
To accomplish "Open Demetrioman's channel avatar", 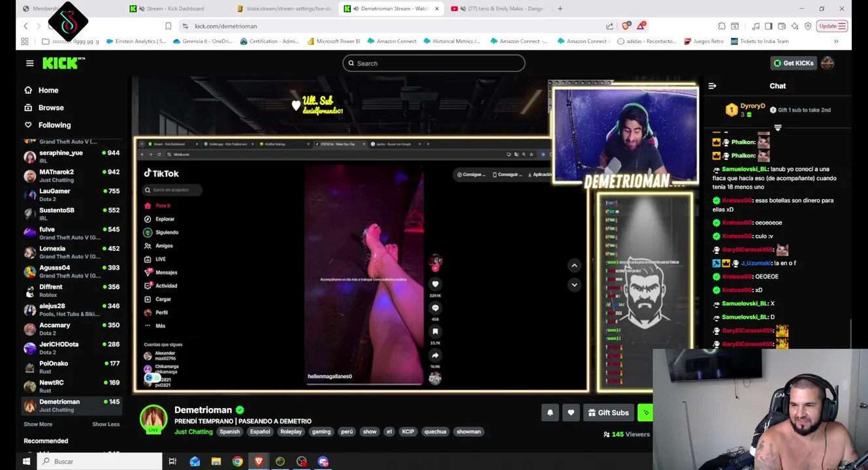I will coord(153,419).
